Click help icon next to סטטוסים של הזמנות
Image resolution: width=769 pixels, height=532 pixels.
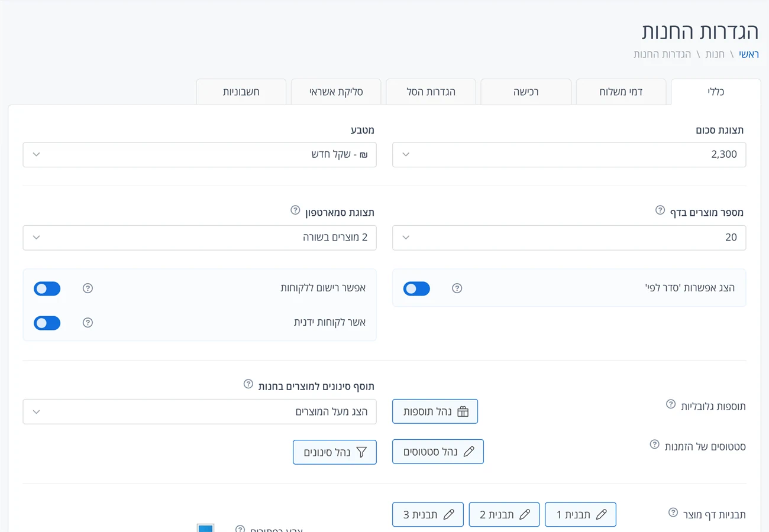click(x=654, y=445)
